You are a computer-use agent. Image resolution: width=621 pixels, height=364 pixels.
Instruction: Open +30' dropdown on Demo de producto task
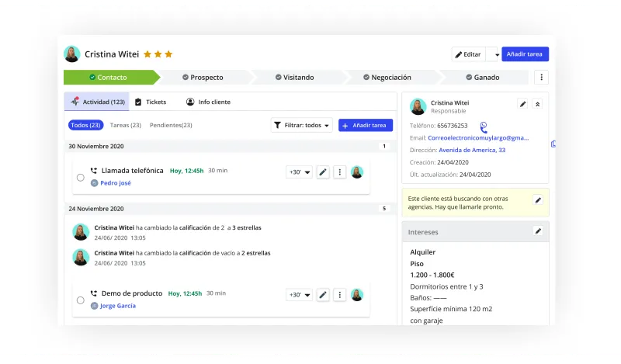(299, 295)
